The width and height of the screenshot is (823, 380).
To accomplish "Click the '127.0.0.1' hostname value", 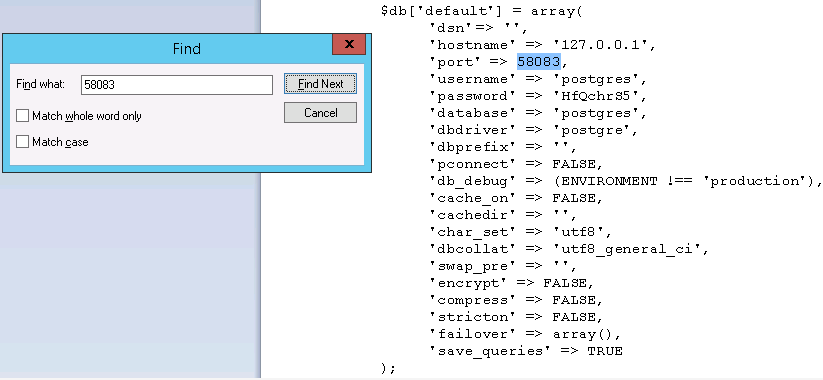I will tap(600, 45).
